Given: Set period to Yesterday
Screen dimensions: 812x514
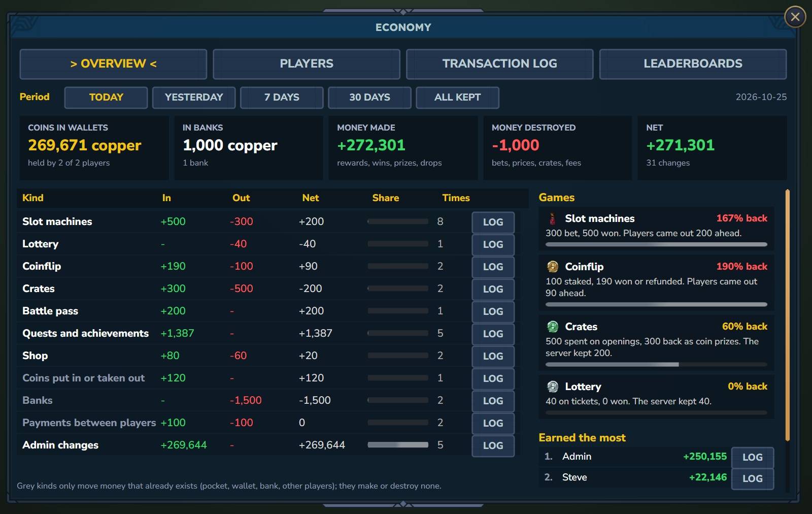Looking at the screenshot, I should click(x=194, y=98).
